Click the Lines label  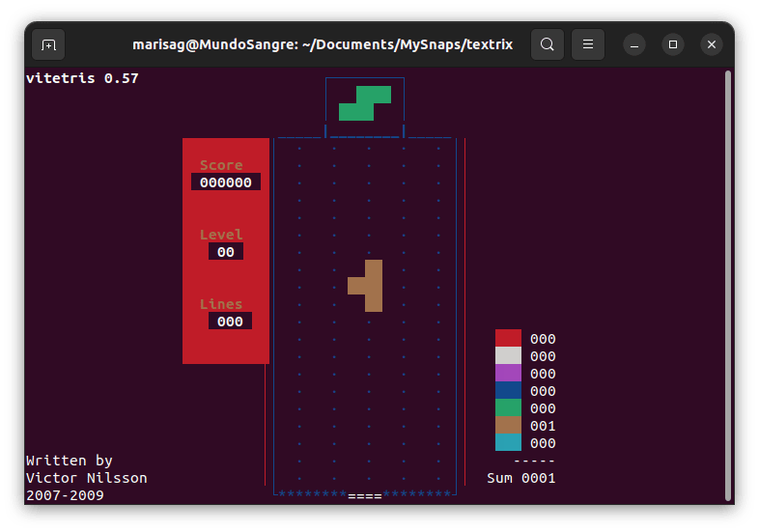click(x=221, y=304)
